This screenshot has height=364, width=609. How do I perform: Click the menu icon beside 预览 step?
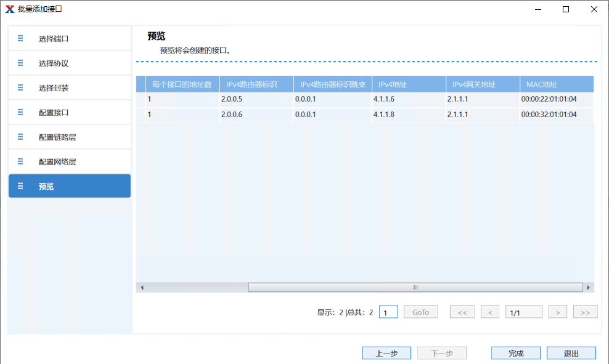point(20,185)
